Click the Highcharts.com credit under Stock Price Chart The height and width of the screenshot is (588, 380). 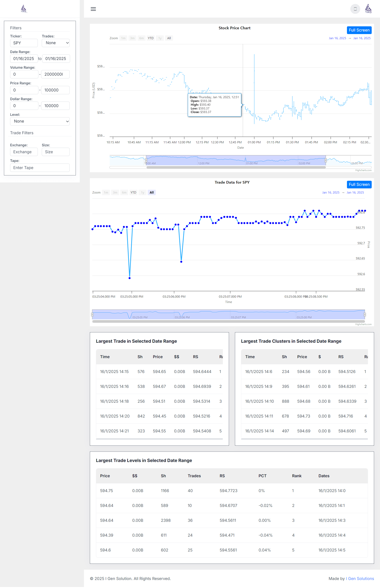(x=363, y=170)
